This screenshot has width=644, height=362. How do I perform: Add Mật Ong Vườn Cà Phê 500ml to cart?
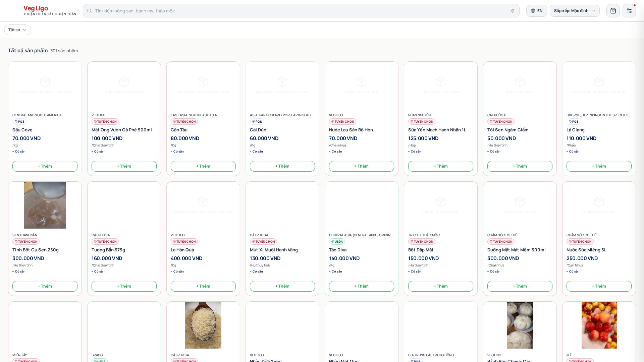124,166
